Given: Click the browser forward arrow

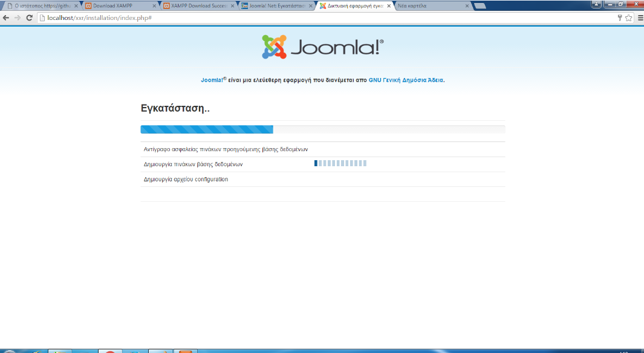Looking at the screenshot, I should (x=18, y=18).
